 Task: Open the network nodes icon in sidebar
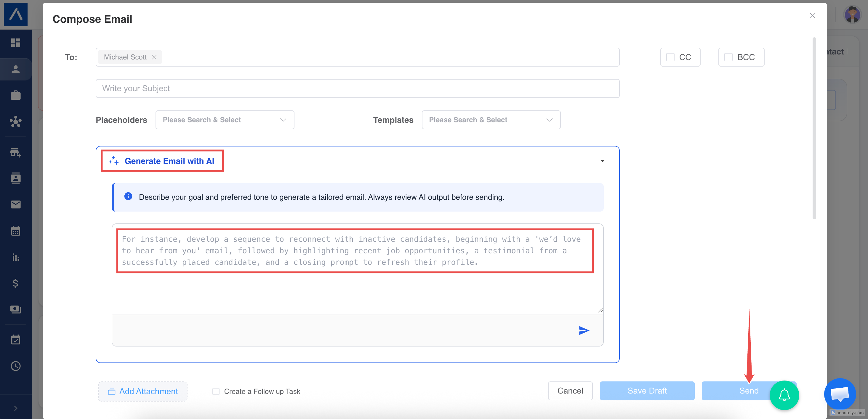click(15, 122)
